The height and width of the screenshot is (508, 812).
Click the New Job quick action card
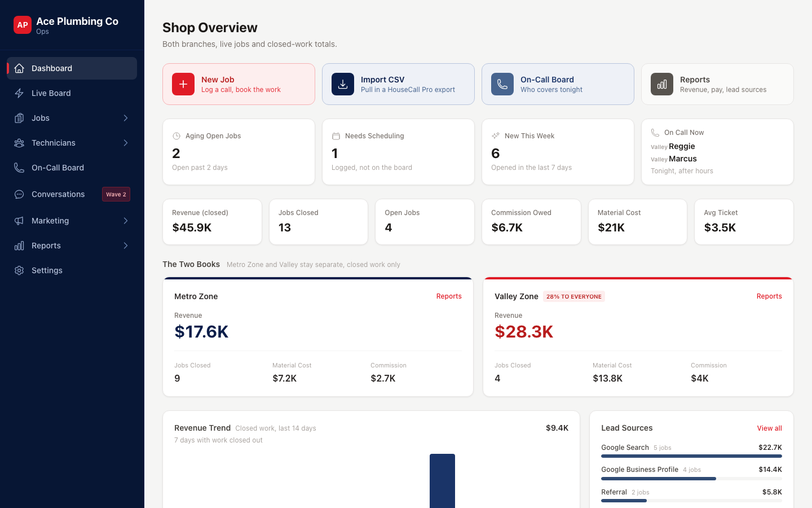239,84
